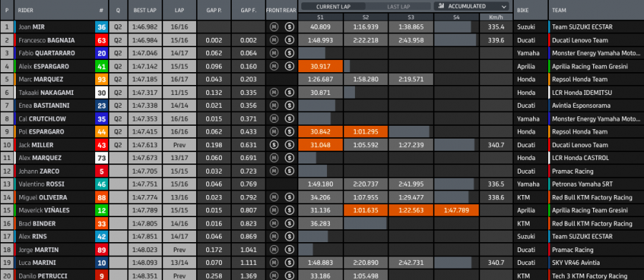
Task: Click the red number 63 badge
Action: click(102, 40)
